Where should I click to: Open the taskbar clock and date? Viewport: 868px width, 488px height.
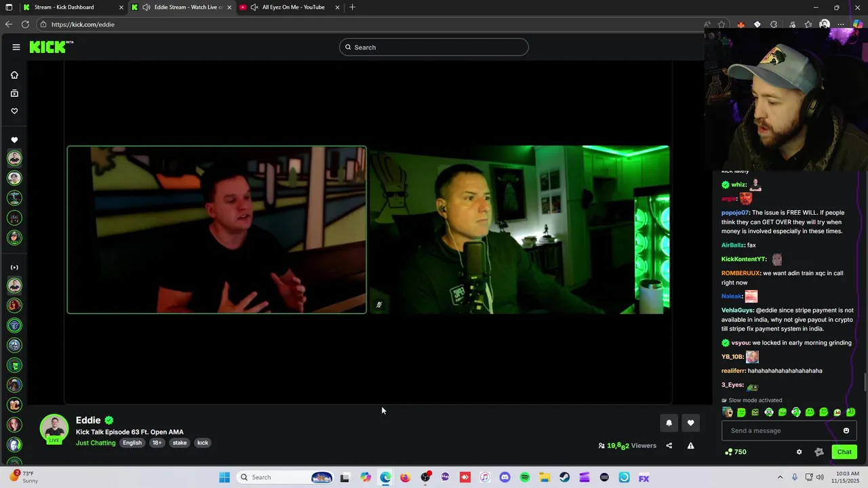(847, 477)
